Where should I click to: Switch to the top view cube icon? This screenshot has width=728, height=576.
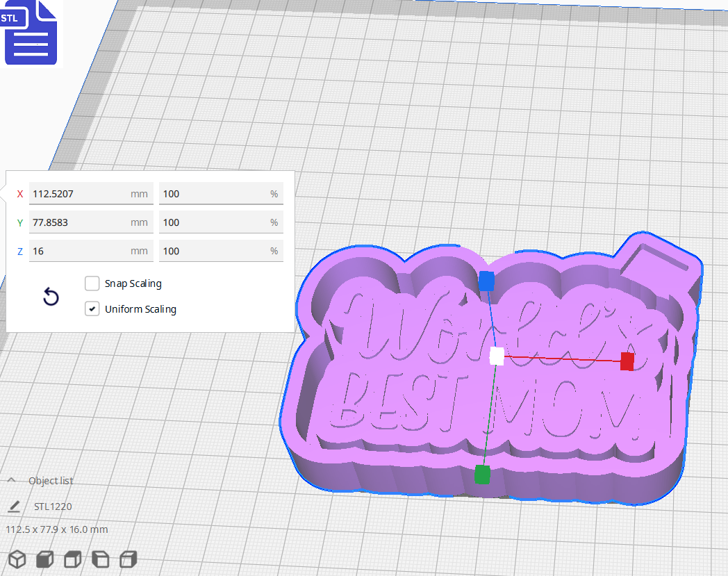pyautogui.click(x=72, y=559)
